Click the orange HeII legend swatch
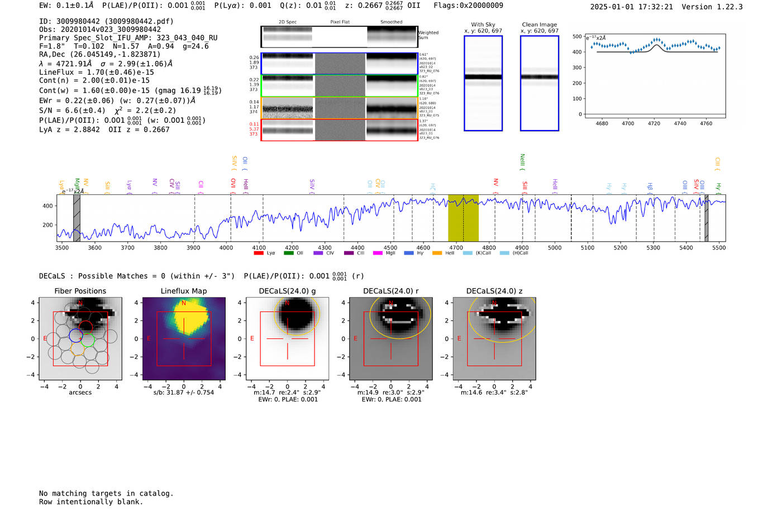The height and width of the screenshot is (532, 782). click(x=437, y=253)
